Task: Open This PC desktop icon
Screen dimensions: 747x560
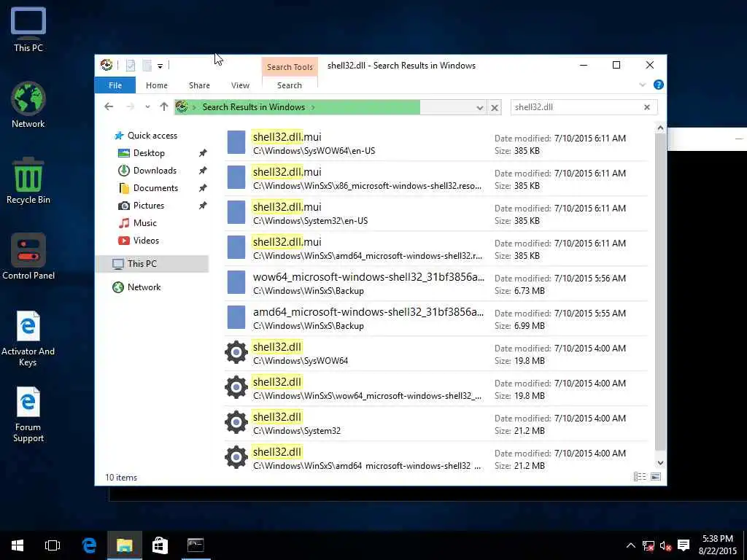Action: (x=28, y=29)
